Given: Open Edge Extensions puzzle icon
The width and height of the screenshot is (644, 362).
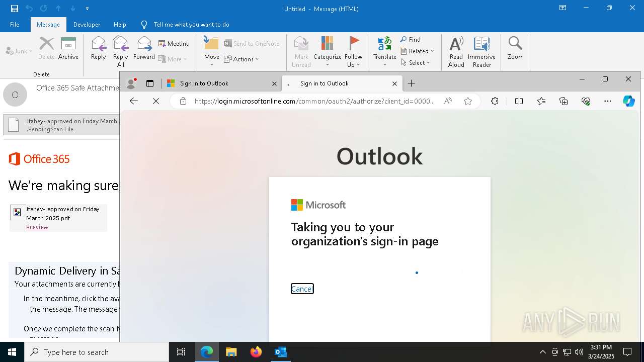Looking at the screenshot, I should tap(495, 101).
